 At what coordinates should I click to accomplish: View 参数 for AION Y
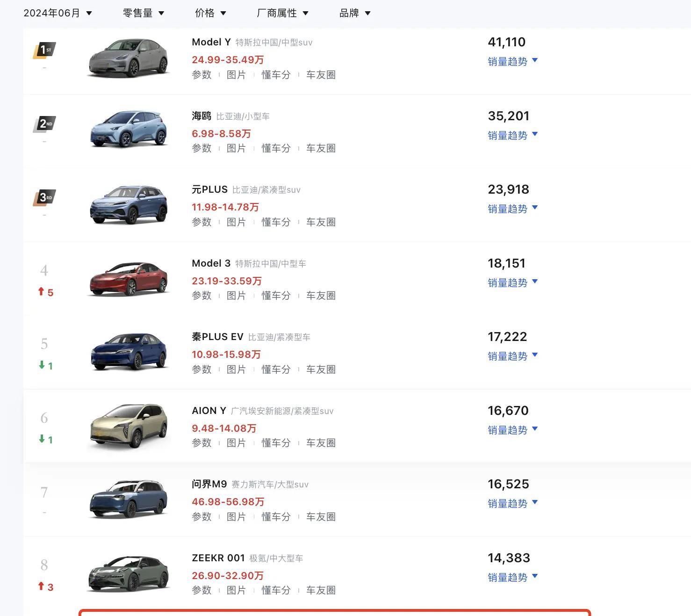[x=202, y=443]
